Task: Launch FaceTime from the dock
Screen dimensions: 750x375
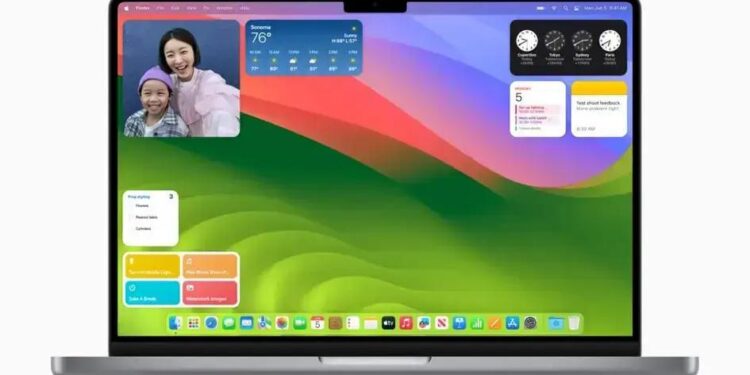Action: click(299, 323)
